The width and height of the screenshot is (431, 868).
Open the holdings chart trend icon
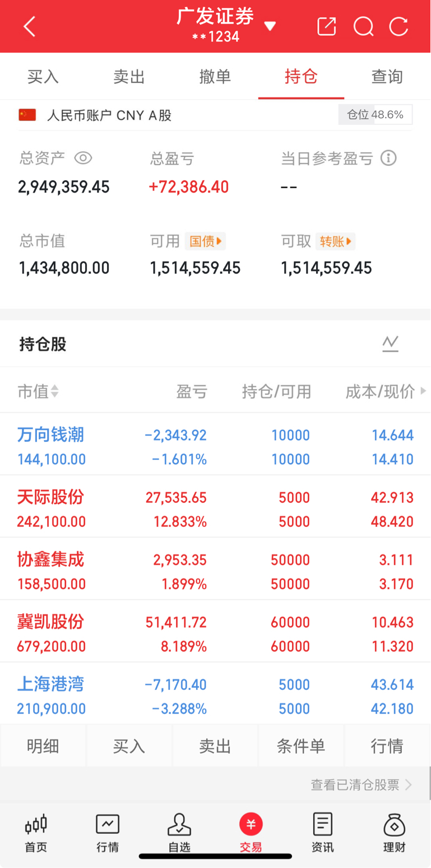(x=391, y=344)
